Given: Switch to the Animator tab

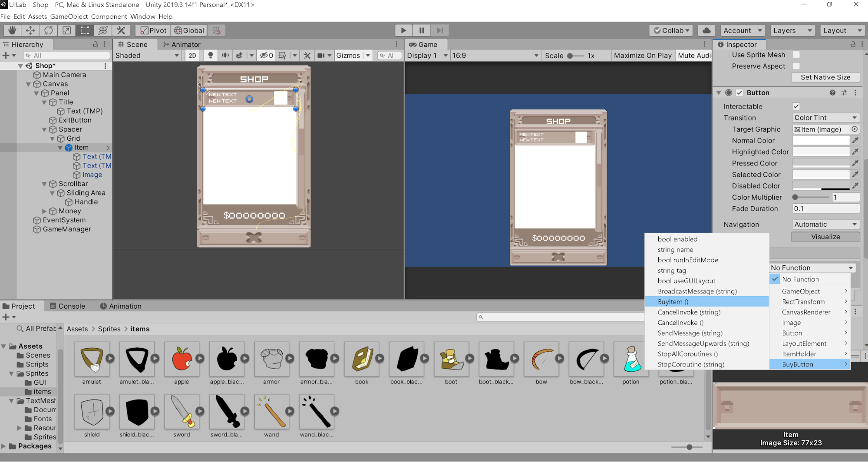Looking at the screenshot, I should pyautogui.click(x=182, y=44).
